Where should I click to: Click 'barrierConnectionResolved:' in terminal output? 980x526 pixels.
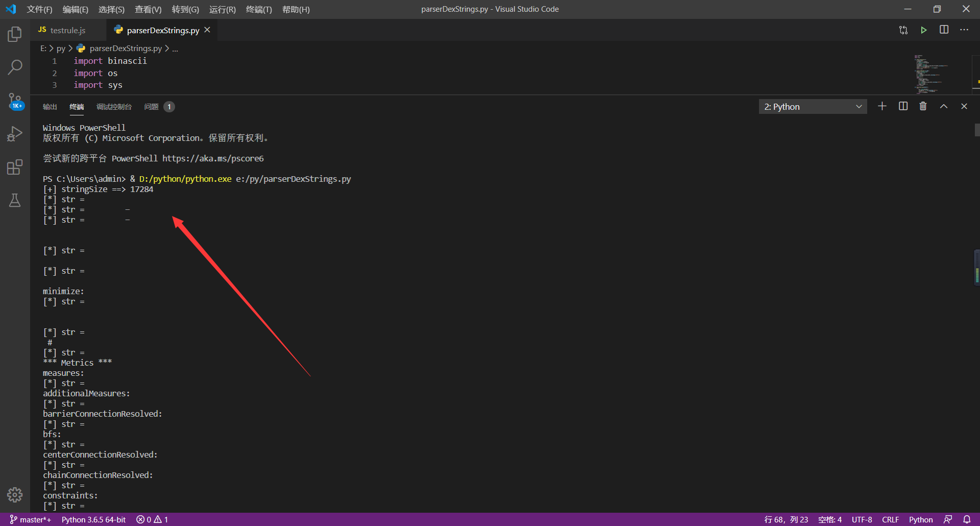click(103, 414)
